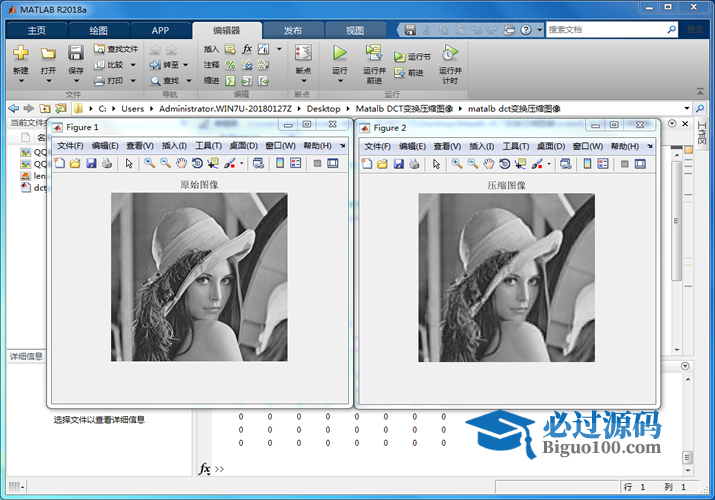Toggle Figure 2 zoom in tool
The height and width of the screenshot is (500, 715).
point(456,164)
